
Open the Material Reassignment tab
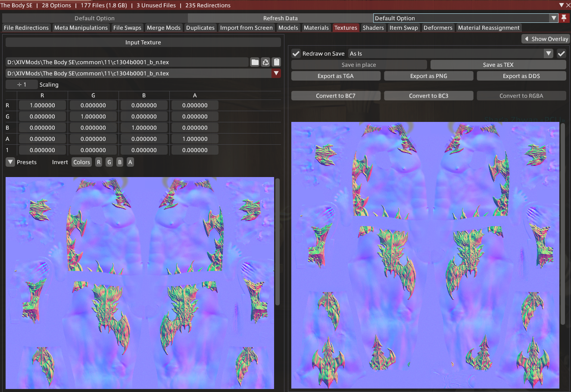click(x=489, y=28)
